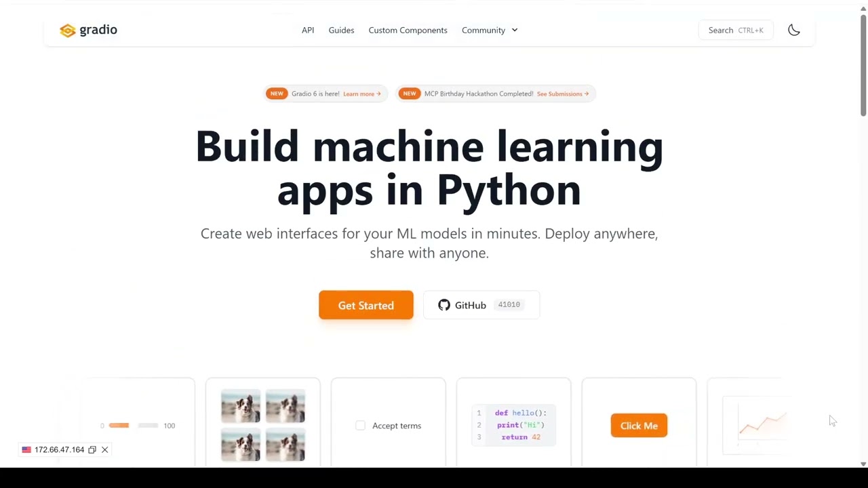Toggle dark mode moon icon
This screenshot has width=868, height=488.
point(794,30)
